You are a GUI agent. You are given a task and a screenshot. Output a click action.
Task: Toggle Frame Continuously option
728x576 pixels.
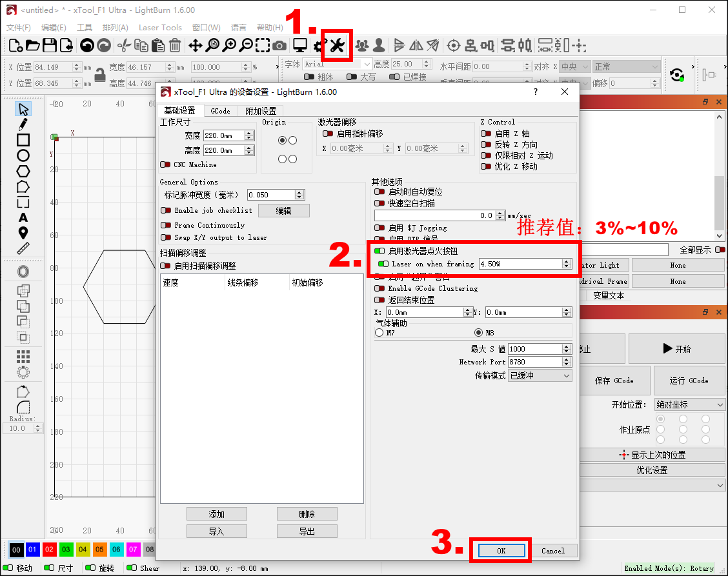tap(166, 225)
